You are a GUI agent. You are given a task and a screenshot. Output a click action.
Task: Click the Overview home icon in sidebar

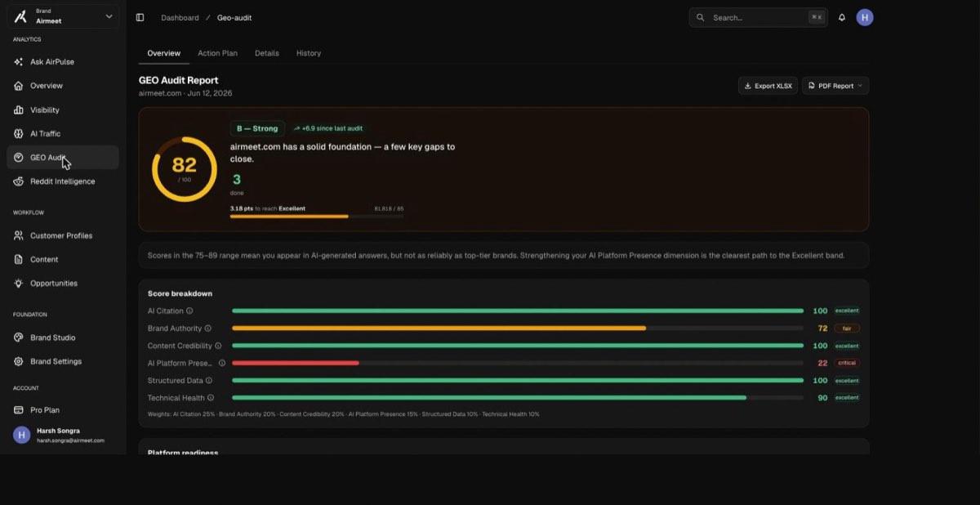click(19, 86)
